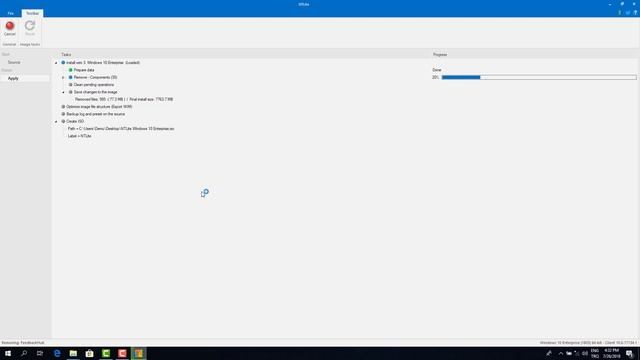Click status icon beside Optimize image file structure

pos(63,107)
